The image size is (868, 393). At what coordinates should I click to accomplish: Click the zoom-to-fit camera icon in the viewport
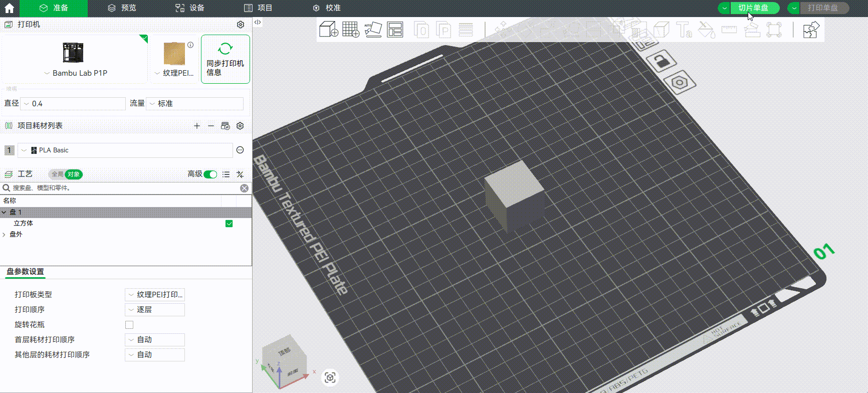pos(330,377)
